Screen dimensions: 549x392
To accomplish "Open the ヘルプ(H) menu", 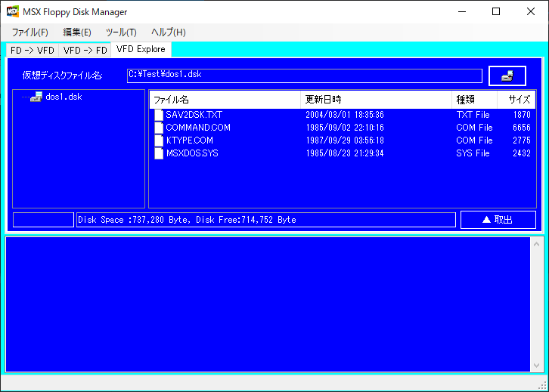I will tap(168, 32).
